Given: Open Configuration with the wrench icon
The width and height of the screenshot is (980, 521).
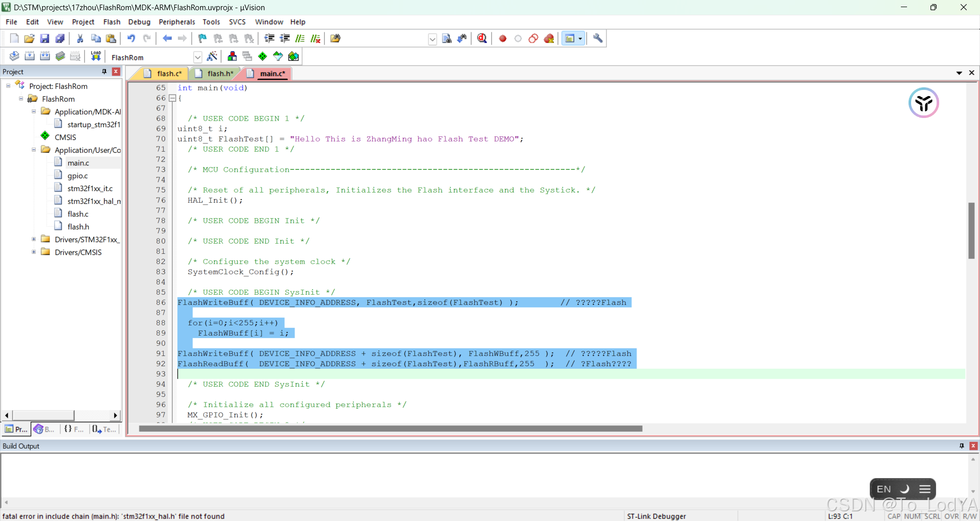Looking at the screenshot, I should [x=598, y=38].
